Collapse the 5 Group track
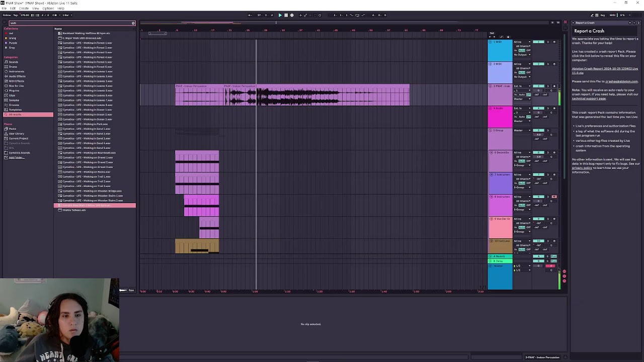This screenshot has width=644, height=362. pyautogui.click(x=491, y=130)
